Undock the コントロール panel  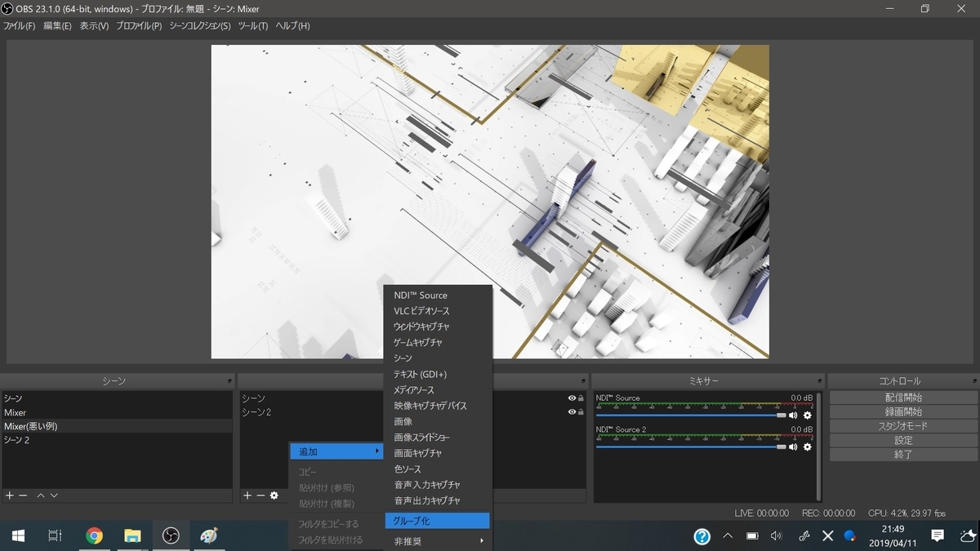(973, 381)
